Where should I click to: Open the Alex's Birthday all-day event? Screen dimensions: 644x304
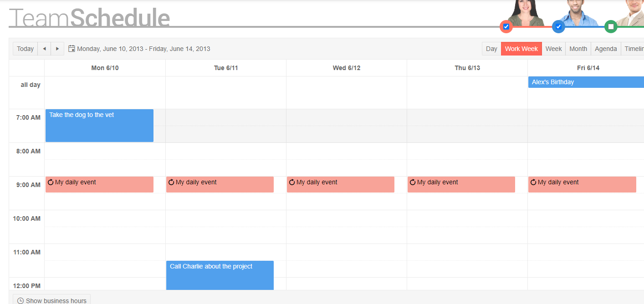586,82
